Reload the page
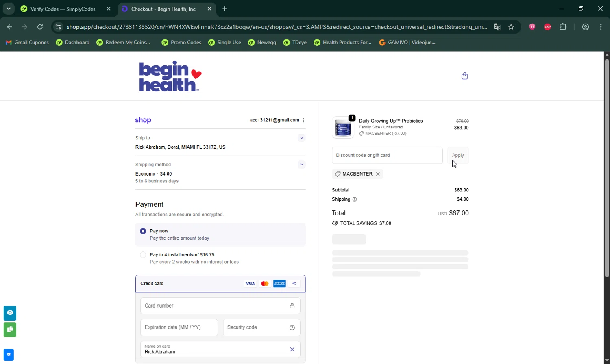 click(x=40, y=27)
